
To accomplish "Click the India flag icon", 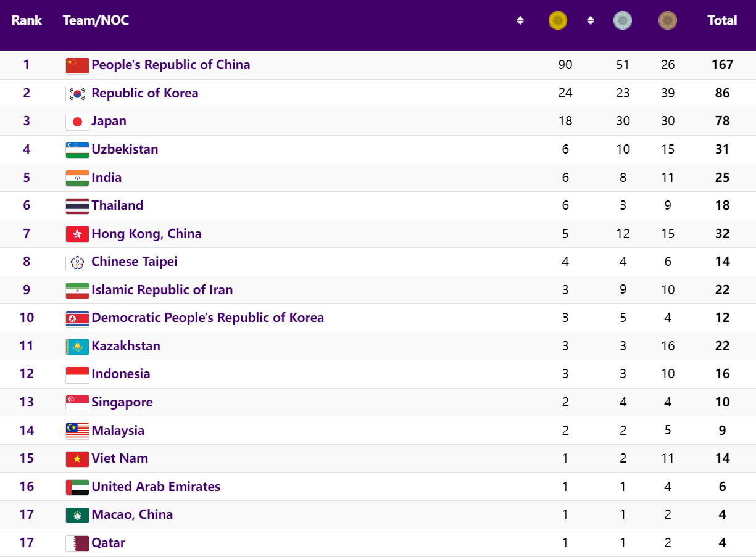I will (77, 178).
